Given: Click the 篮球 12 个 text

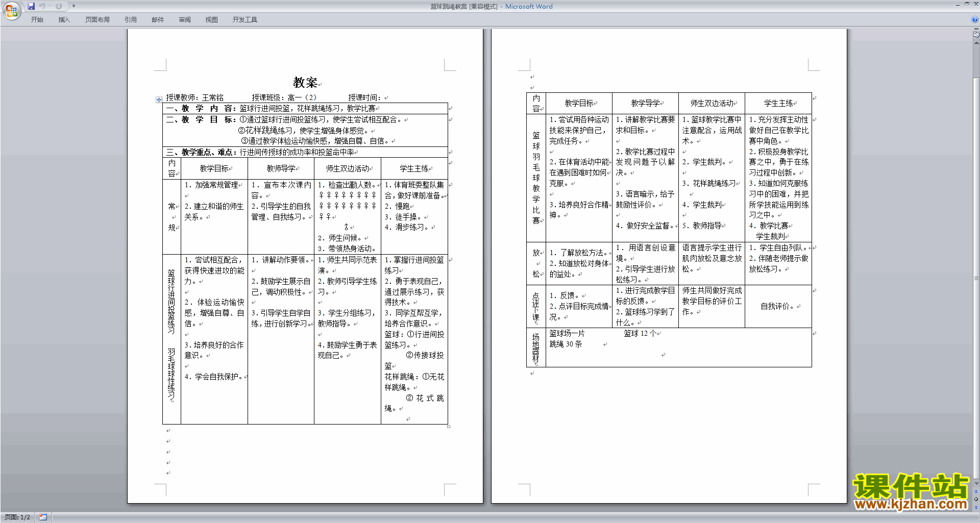Looking at the screenshot, I should [x=640, y=333].
